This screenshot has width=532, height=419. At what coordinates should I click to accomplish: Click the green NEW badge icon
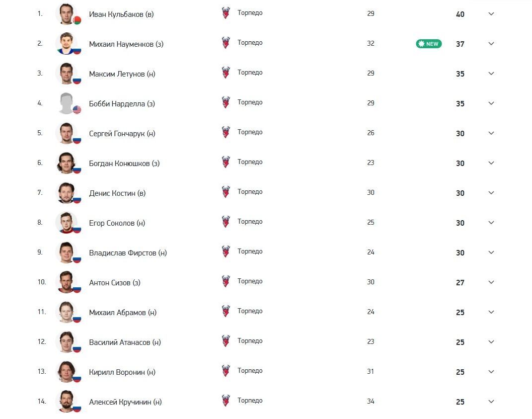click(x=428, y=44)
